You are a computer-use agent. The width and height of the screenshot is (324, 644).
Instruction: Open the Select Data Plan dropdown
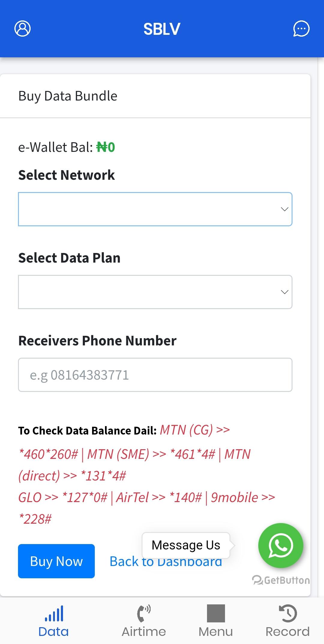coord(155,292)
